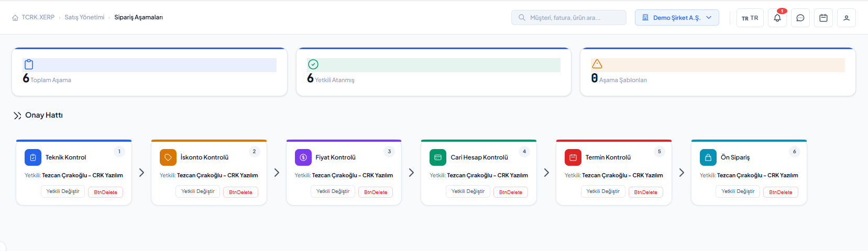Click the Toplam Aşama label
868x251 pixels.
(x=51, y=80)
